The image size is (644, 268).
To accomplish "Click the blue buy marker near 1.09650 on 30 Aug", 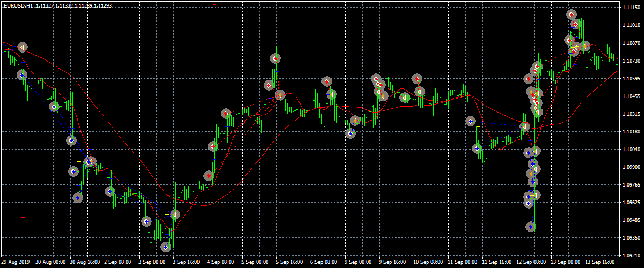I will coord(78,198).
